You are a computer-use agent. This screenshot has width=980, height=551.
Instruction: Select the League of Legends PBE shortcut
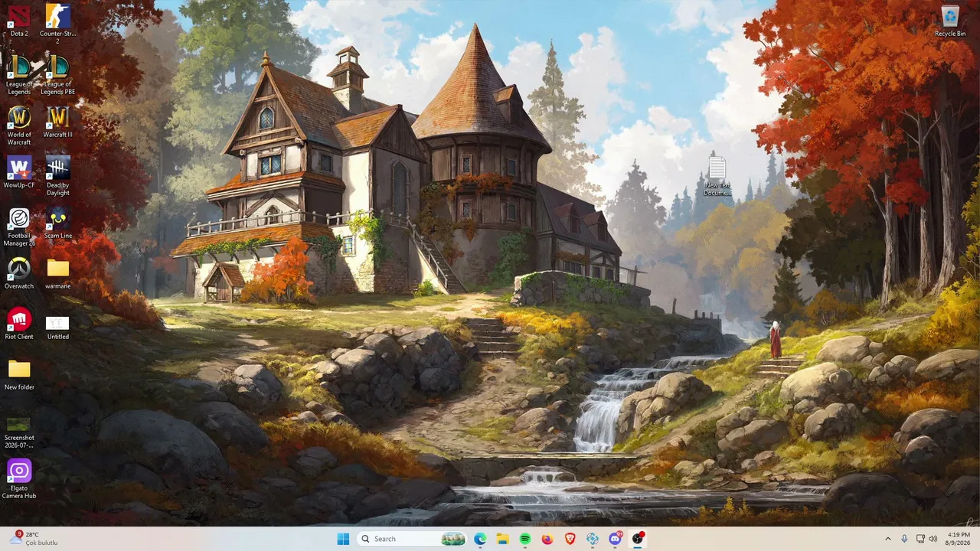(57, 75)
